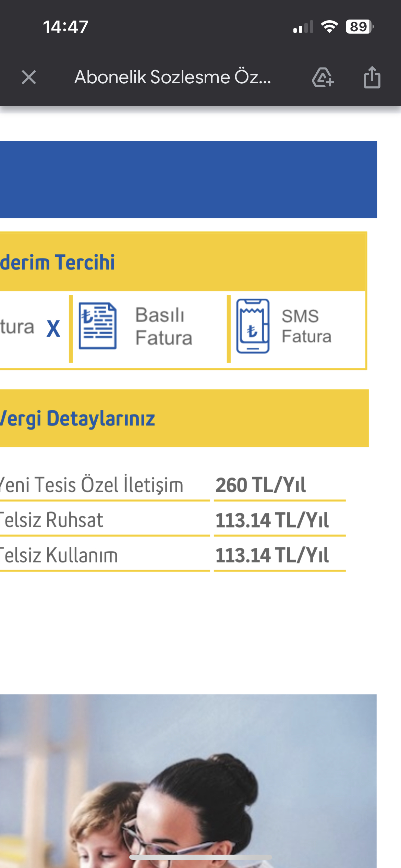Select the 260 TL/Yıl value
Image resolution: width=401 pixels, height=868 pixels.
(x=260, y=485)
